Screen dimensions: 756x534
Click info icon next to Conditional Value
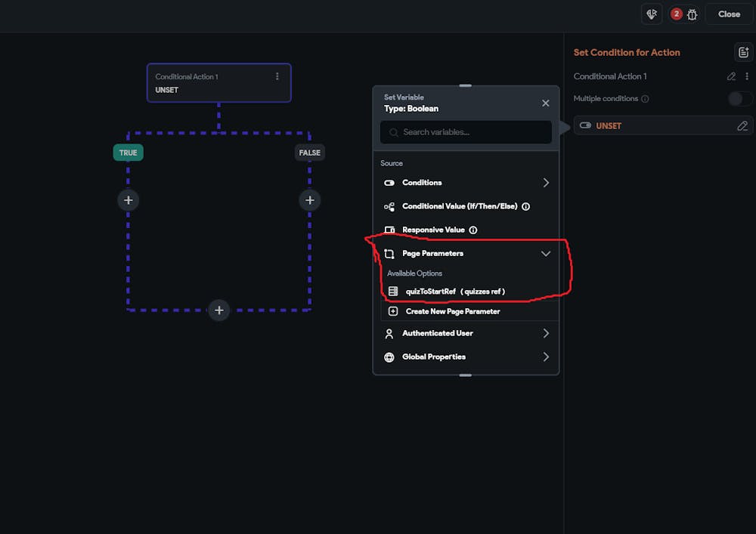pos(526,206)
